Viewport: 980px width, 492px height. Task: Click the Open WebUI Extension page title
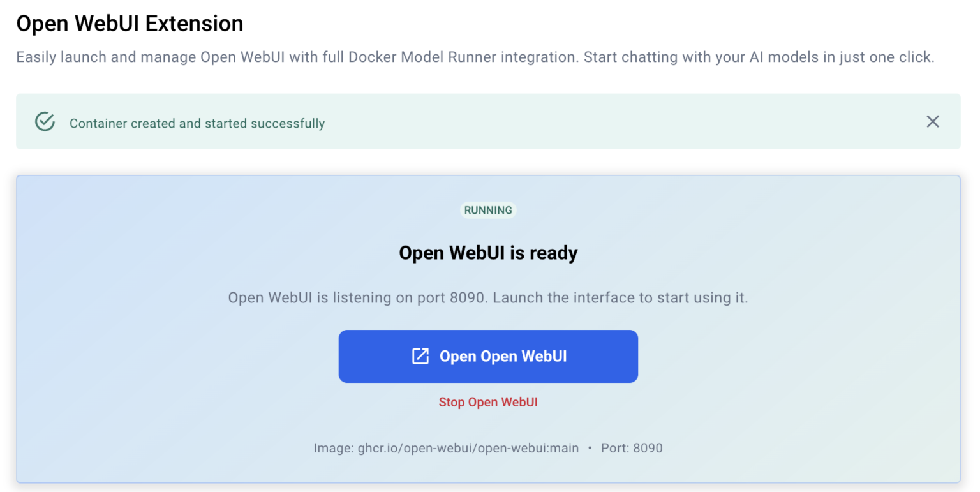(x=130, y=24)
